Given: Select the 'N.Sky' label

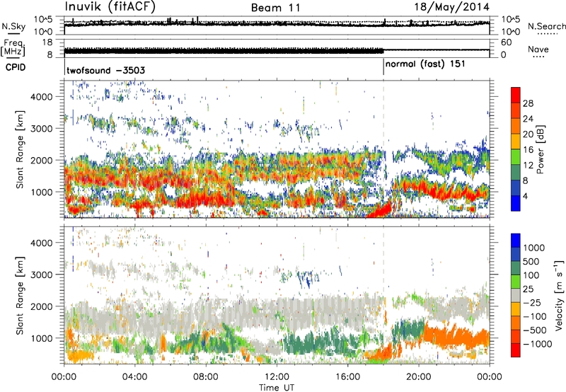Looking at the screenshot, I should coord(13,27).
